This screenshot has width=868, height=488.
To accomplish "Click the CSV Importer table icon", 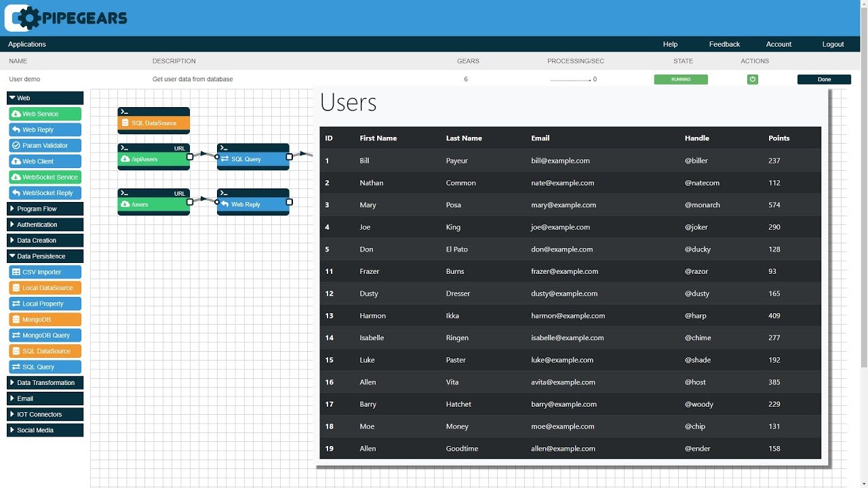I will click(x=16, y=272).
